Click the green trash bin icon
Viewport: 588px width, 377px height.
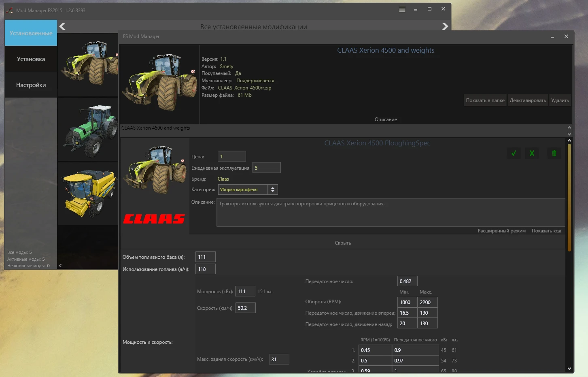coord(554,153)
